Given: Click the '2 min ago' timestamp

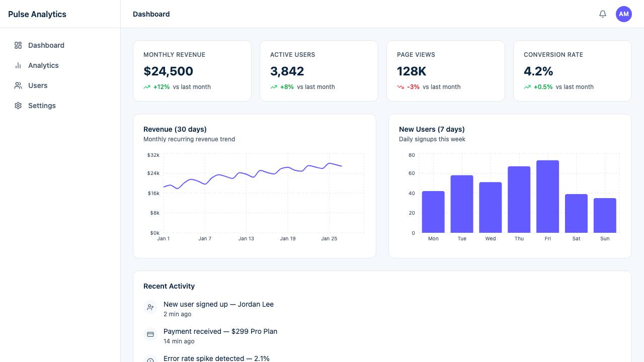Looking at the screenshot, I should [177, 314].
